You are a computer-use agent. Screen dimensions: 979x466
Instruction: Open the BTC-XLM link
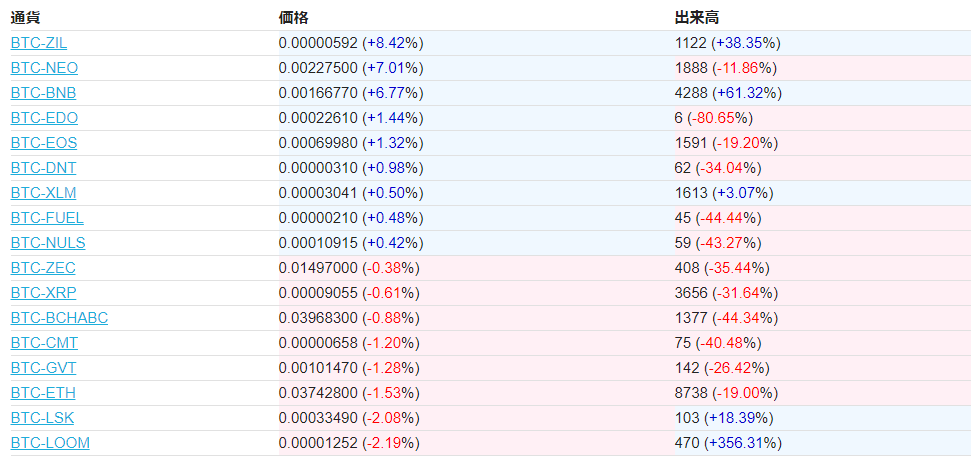[43, 193]
